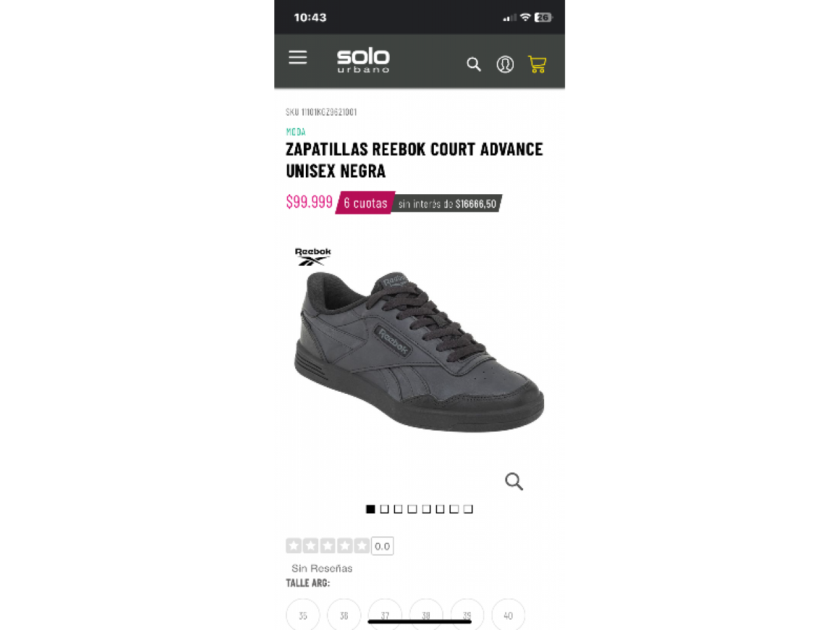Open Sin Reseñas reviews link
Viewport: 840px width, 630px height.
pos(322,568)
